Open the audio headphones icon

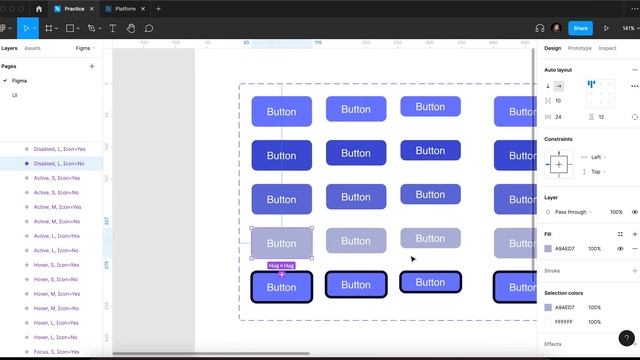click(540, 28)
